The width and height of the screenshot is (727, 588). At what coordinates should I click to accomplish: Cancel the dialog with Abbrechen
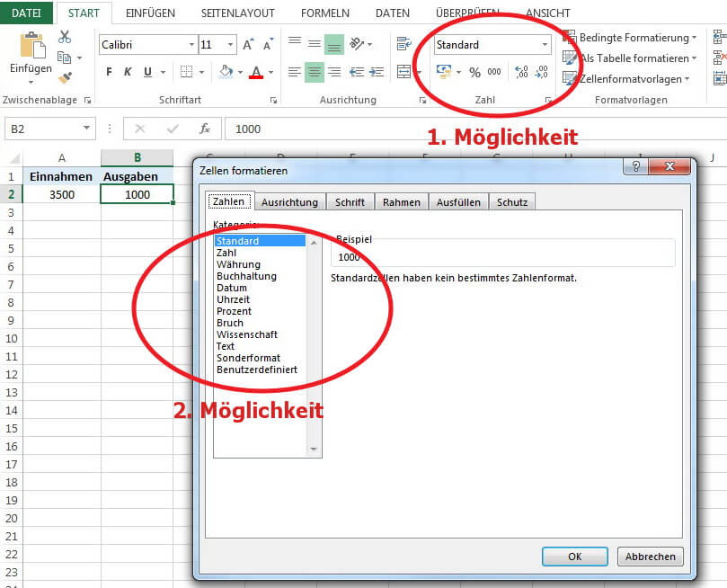(x=650, y=556)
